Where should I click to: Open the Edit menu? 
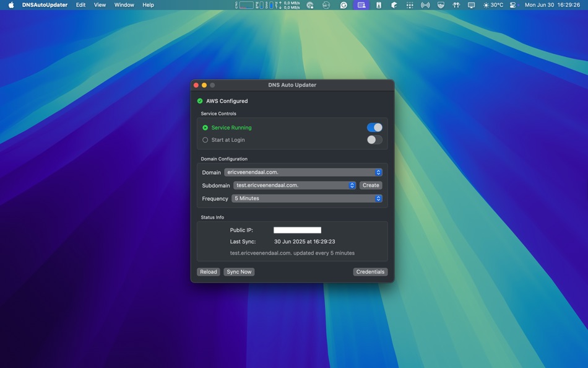(80, 5)
